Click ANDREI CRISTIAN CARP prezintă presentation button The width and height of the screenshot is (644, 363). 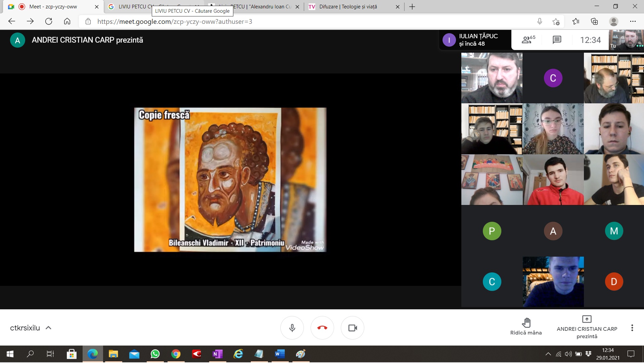click(x=587, y=327)
